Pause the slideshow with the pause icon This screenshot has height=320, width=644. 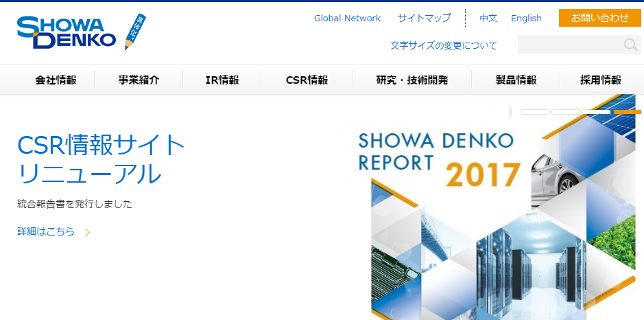point(510,111)
